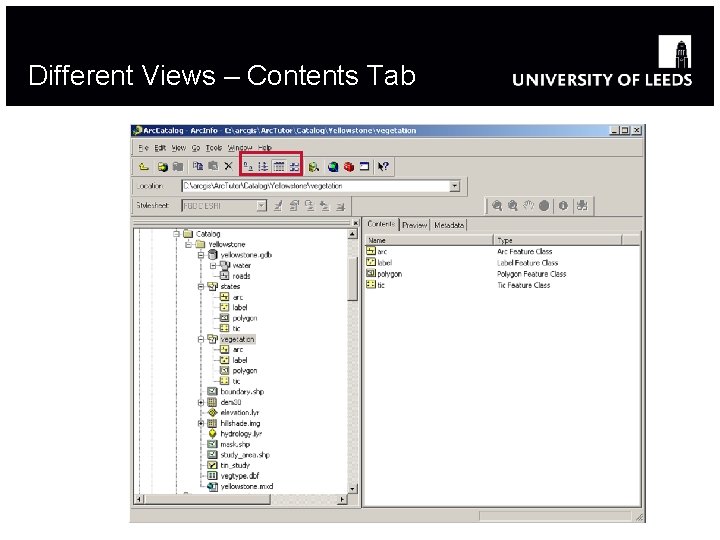Click the tree's vertical scrollbar thumb
The image size is (720, 540).
352,279
